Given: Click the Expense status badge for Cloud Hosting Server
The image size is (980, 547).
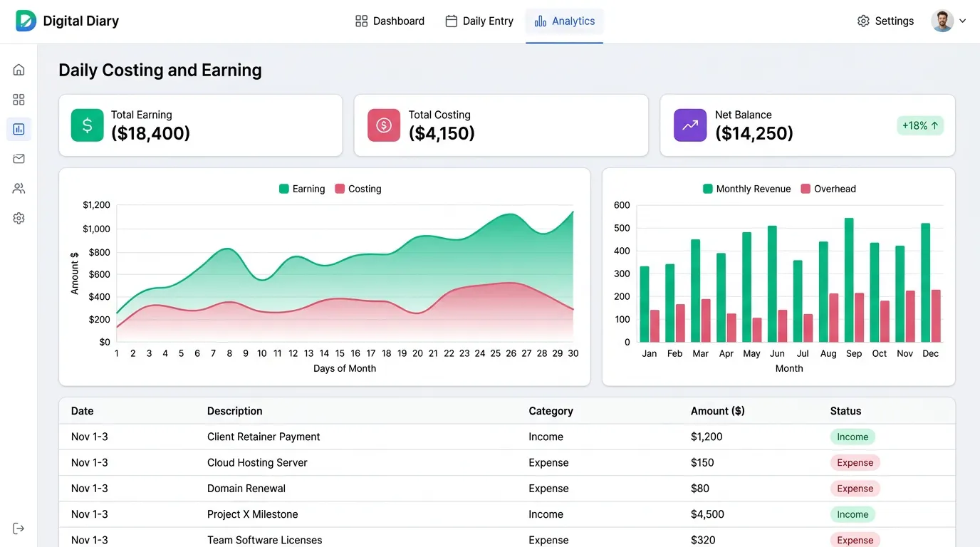Looking at the screenshot, I should pyautogui.click(x=855, y=463).
